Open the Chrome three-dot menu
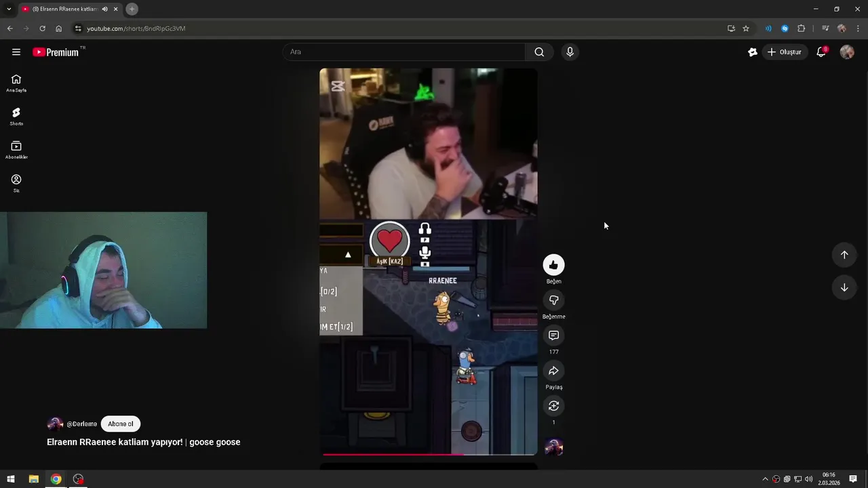This screenshot has height=488, width=868. pos(859,28)
